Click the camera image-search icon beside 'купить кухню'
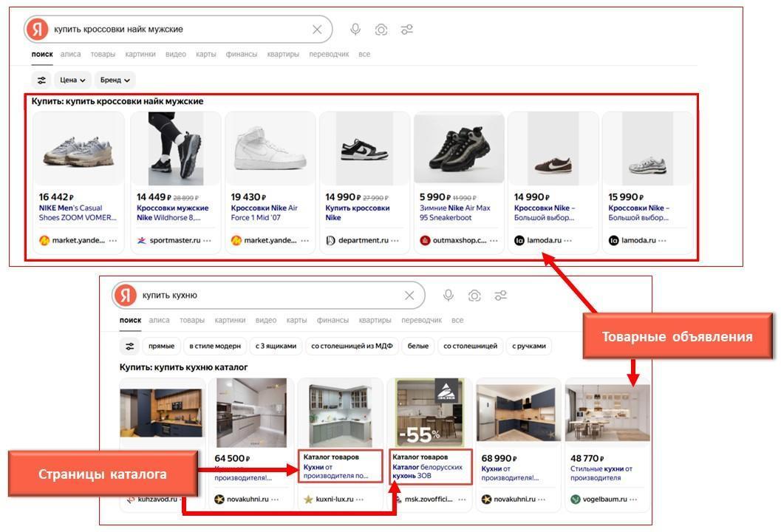Viewport: 781px width, 532px height. [x=474, y=296]
